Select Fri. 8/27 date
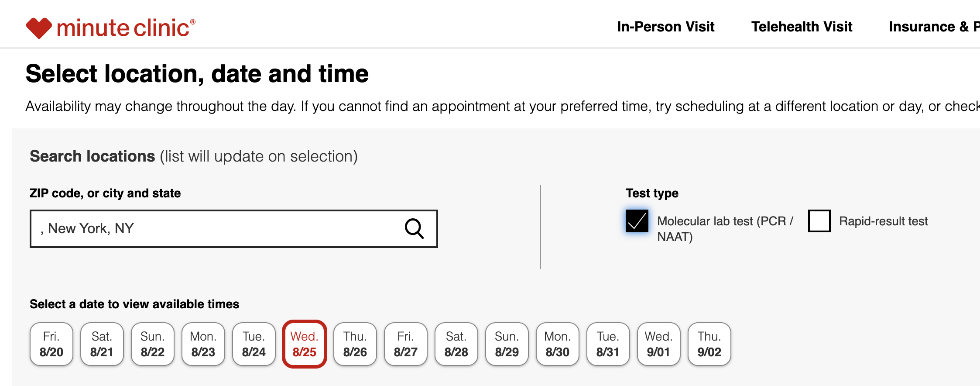The image size is (980, 386). (406, 344)
